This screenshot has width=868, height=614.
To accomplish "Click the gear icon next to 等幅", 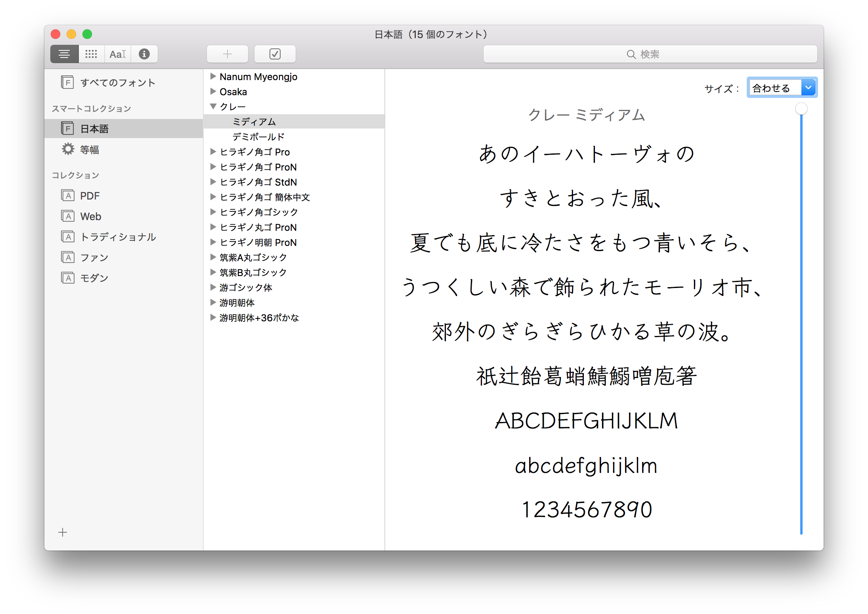I will click(68, 149).
